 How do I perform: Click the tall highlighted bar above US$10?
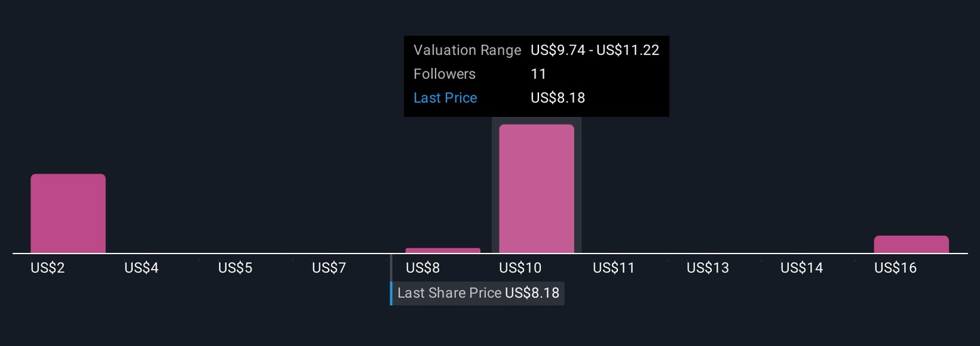click(536, 188)
